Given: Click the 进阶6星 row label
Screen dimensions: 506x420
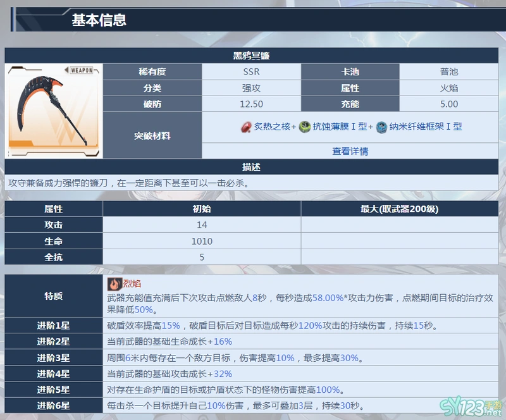Looking at the screenshot, I should pos(54,405).
